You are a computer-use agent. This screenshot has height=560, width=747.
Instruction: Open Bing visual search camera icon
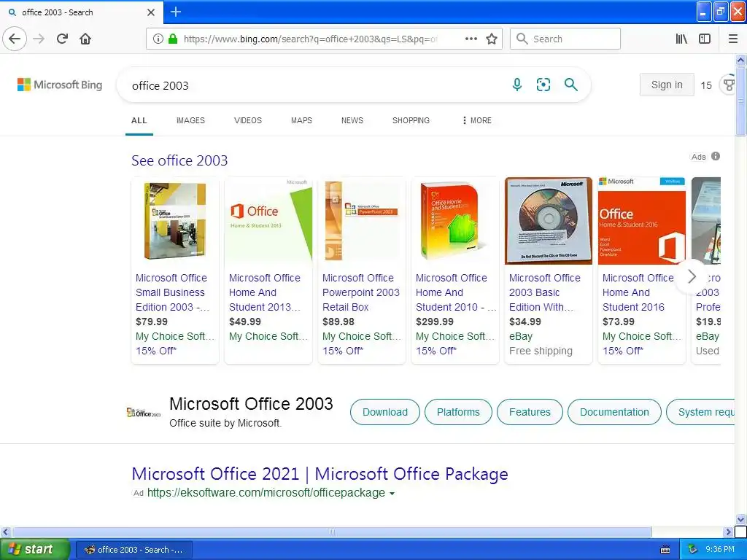[x=543, y=85]
